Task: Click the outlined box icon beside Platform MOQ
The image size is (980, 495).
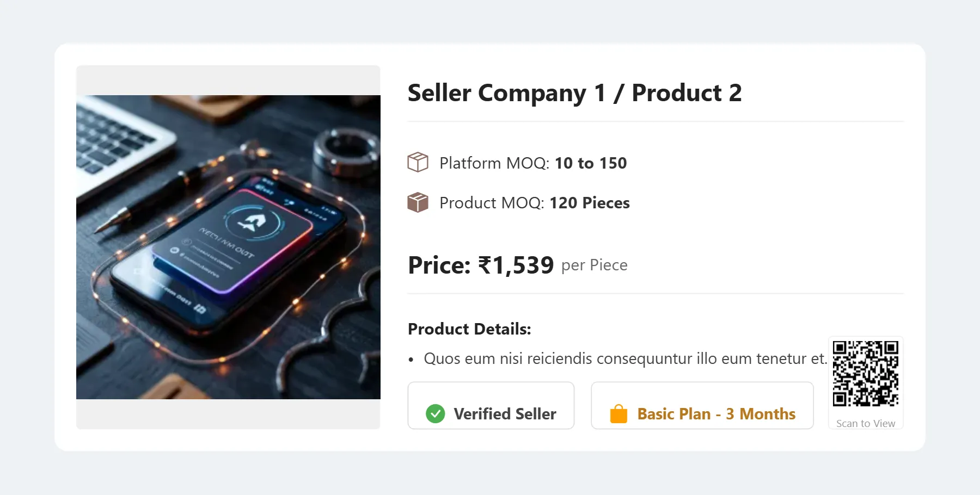Action: coord(418,163)
